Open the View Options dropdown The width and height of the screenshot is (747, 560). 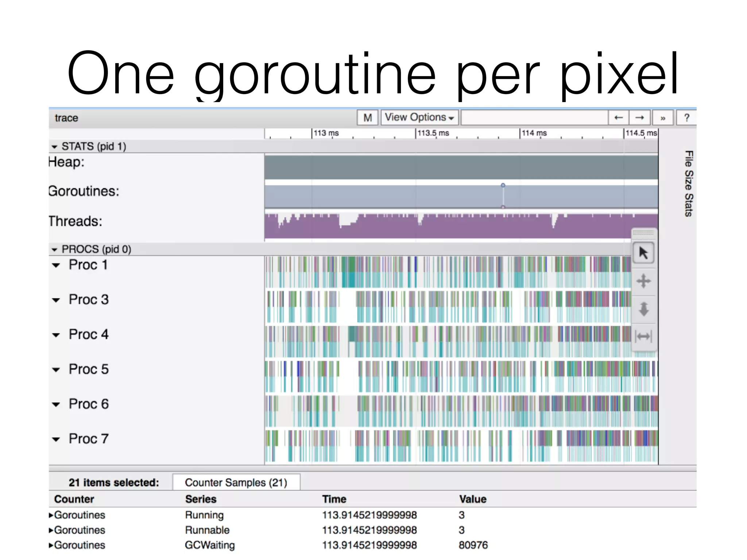pos(419,117)
